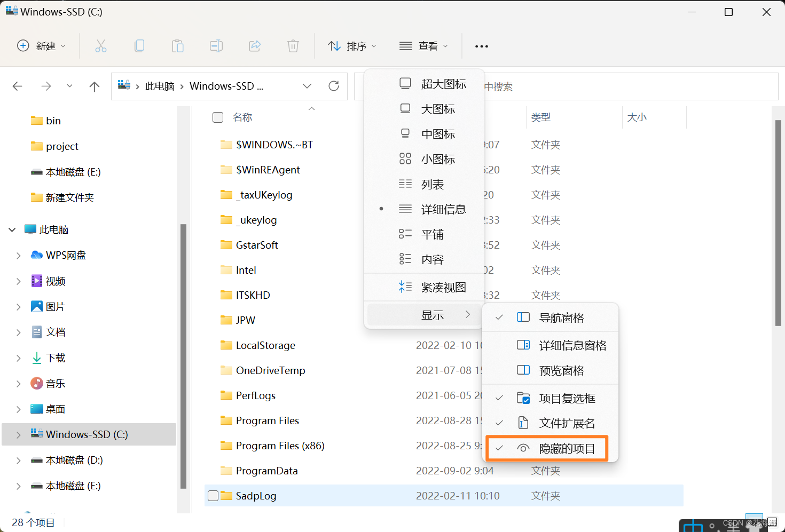Expand the Windows-SSD (C:) tree node
Viewport: 785px width, 532px height.
click(x=19, y=434)
